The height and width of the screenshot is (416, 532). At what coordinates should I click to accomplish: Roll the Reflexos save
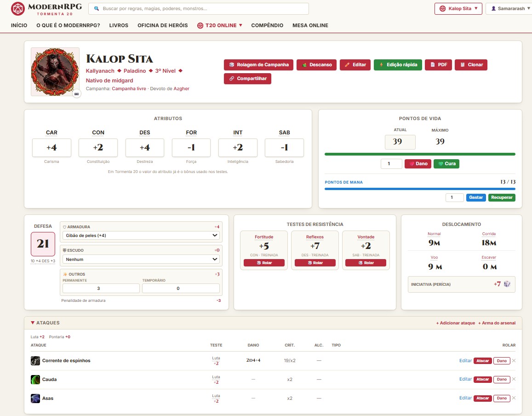point(315,263)
